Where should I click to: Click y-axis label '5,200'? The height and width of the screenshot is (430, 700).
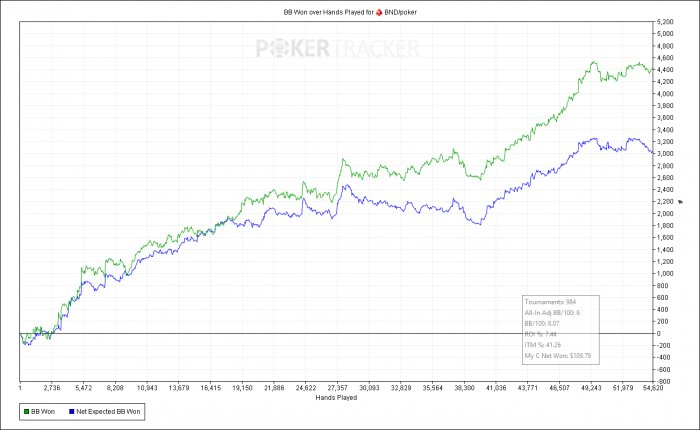(x=665, y=21)
